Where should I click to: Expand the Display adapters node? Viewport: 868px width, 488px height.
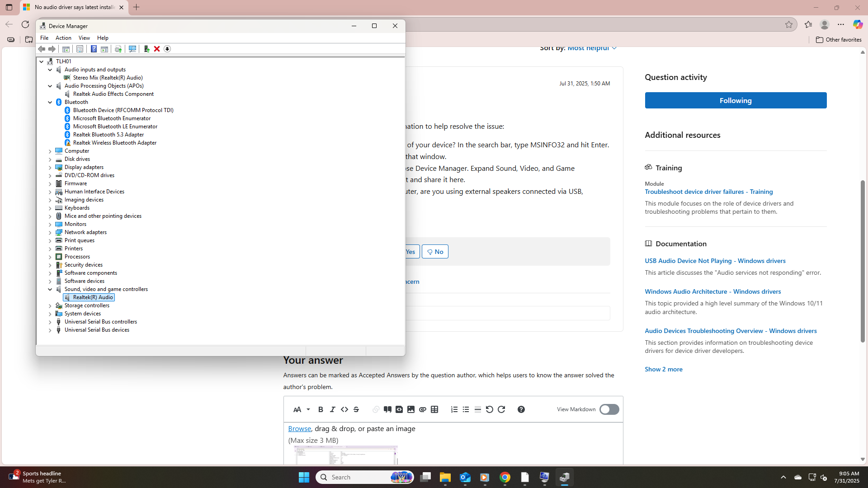point(50,167)
